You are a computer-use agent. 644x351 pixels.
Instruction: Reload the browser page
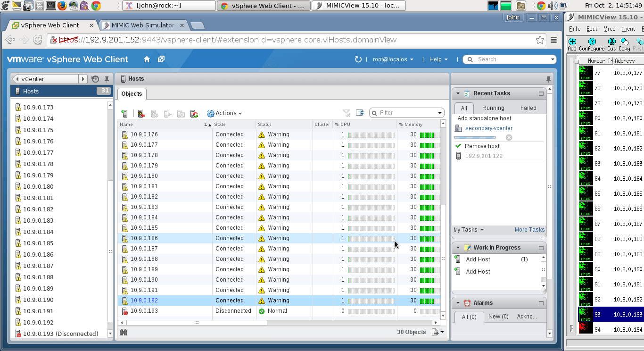click(38, 40)
